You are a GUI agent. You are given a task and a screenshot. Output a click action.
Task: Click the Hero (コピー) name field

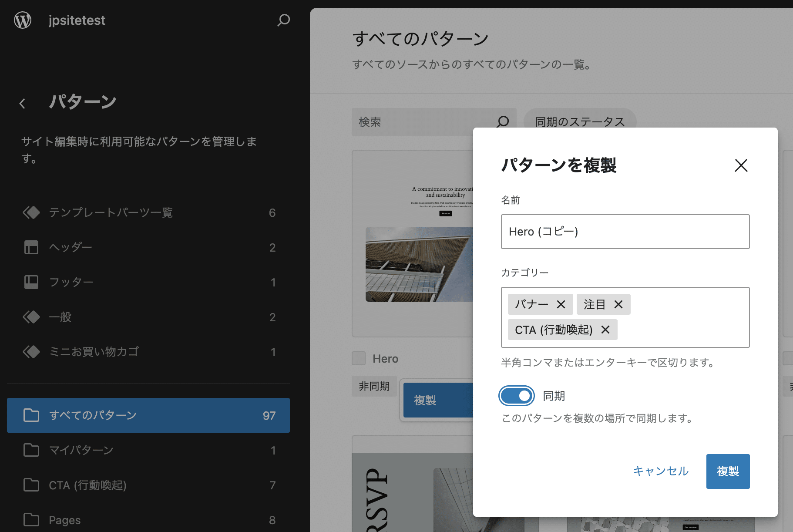pyautogui.click(x=625, y=232)
